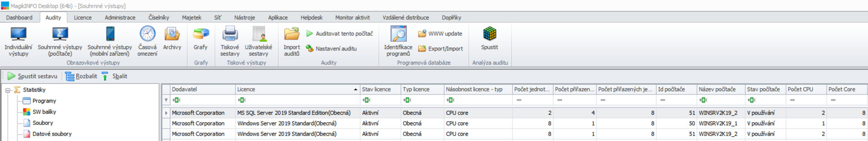Switch to Monitor aktivit tab
This screenshot has width=868, height=141.
click(352, 18)
